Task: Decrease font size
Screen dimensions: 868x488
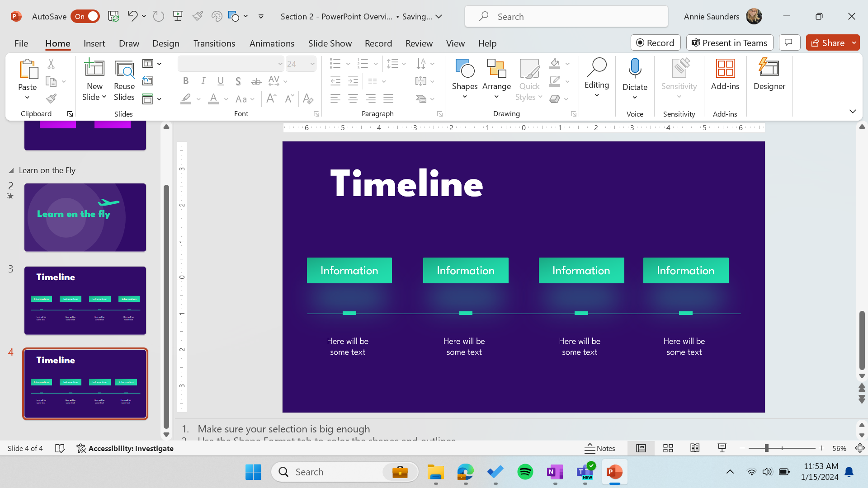Action: point(289,99)
